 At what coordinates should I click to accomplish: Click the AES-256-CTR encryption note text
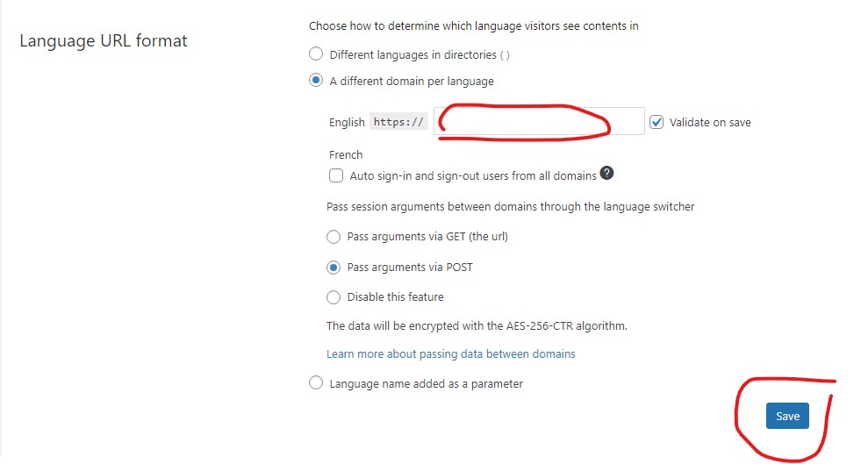click(477, 325)
